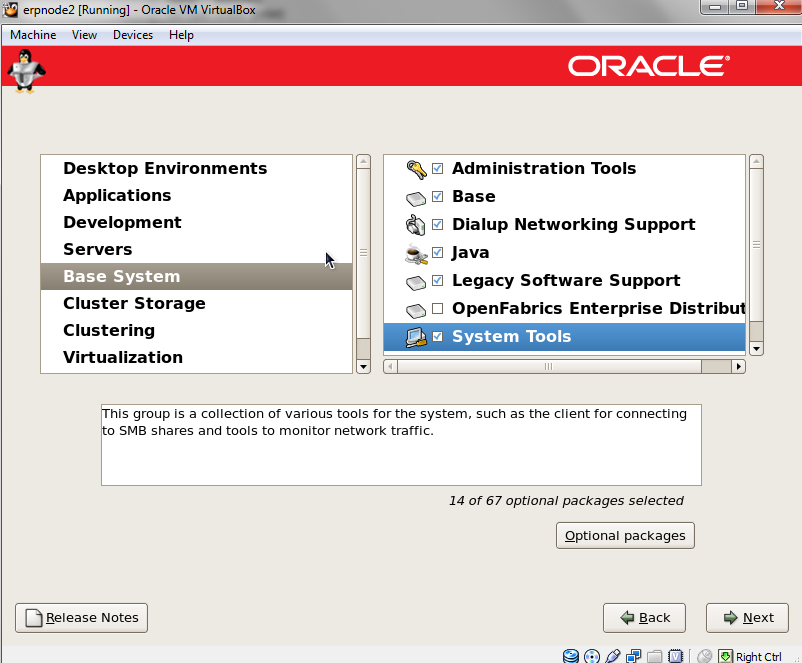Image resolution: width=802 pixels, height=663 pixels.
Task: Click the virtualization features chip icon
Action: pyautogui.click(x=676, y=656)
